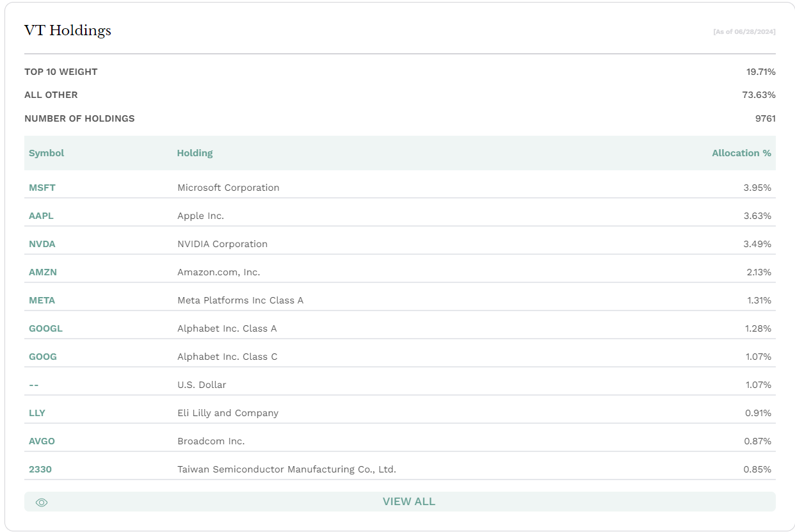Click the 0.91% allocation value
Screen dimensions: 795x532
point(758,413)
